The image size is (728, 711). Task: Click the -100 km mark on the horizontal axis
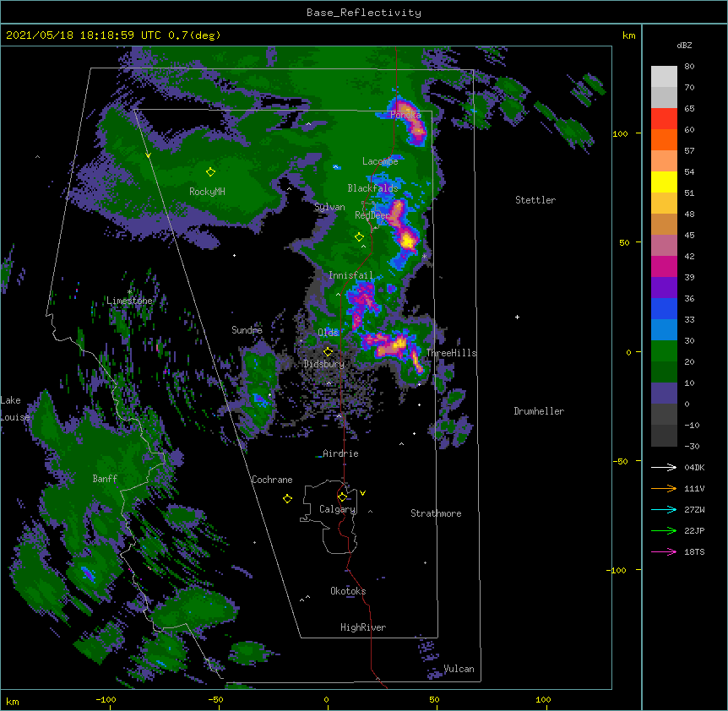tap(106, 699)
